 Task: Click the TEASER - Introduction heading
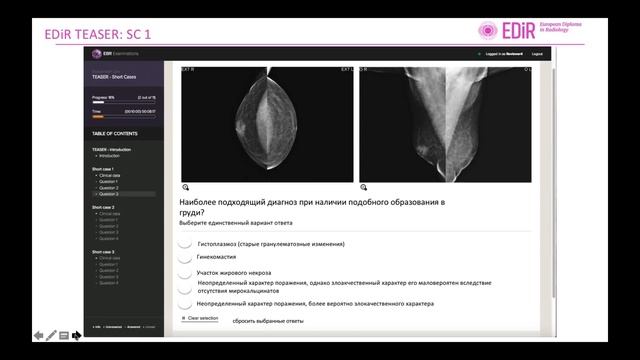point(111,149)
